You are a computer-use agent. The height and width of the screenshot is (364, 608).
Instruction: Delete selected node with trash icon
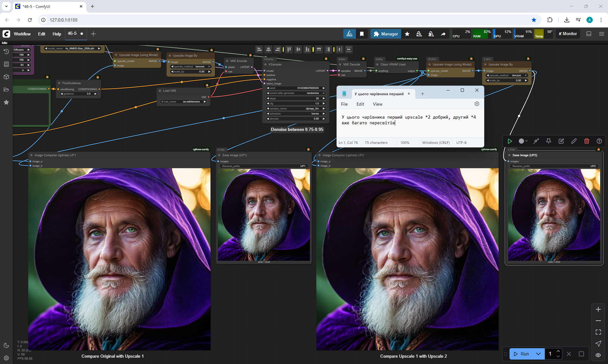tap(586, 141)
